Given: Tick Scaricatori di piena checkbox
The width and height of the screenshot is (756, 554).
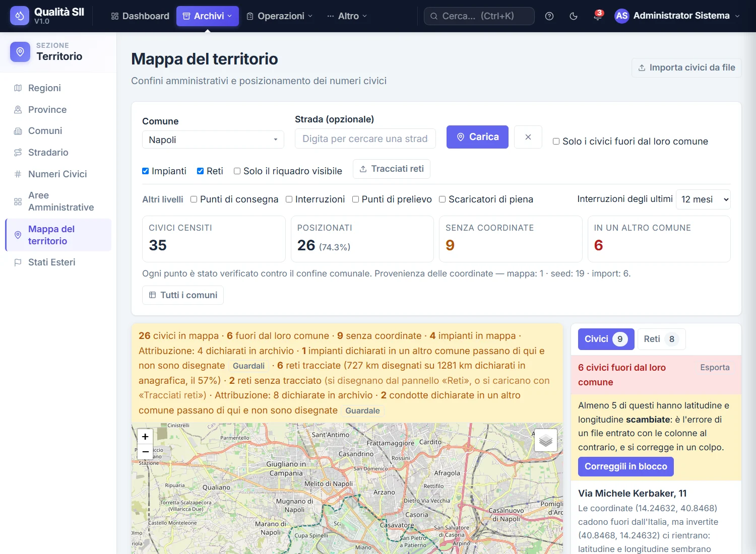Looking at the screenshot, I should 443,199.
